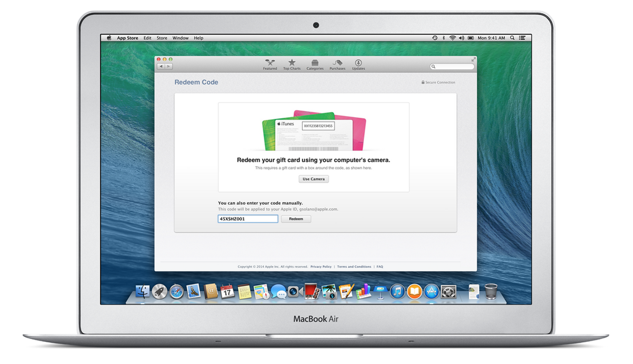Click the Redeem button

pos(296,219)
